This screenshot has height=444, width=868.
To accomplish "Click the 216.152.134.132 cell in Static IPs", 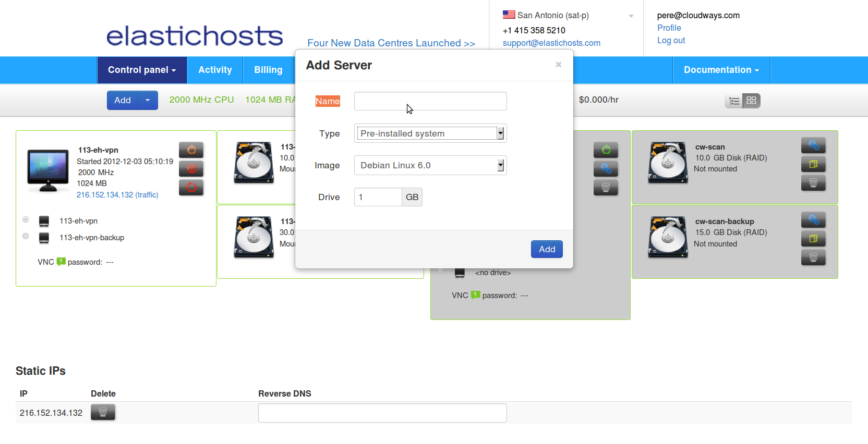I will click(x=51, y=413).
